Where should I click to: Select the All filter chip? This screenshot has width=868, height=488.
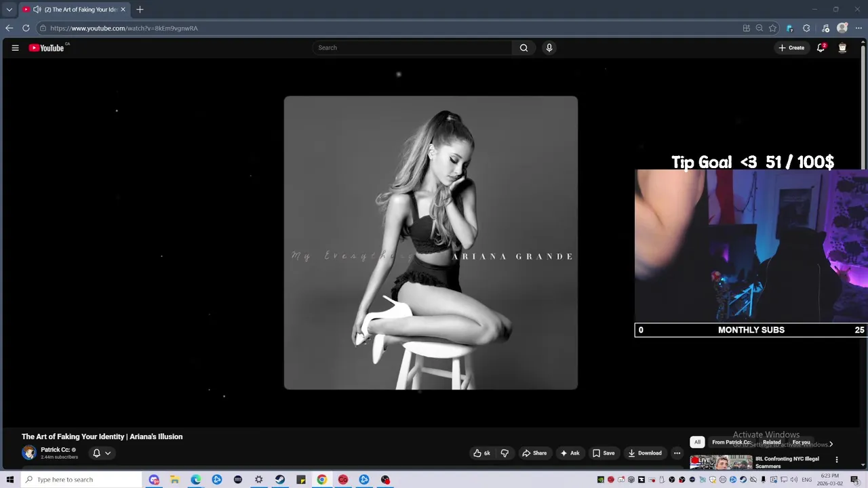[x=697, y=442]
